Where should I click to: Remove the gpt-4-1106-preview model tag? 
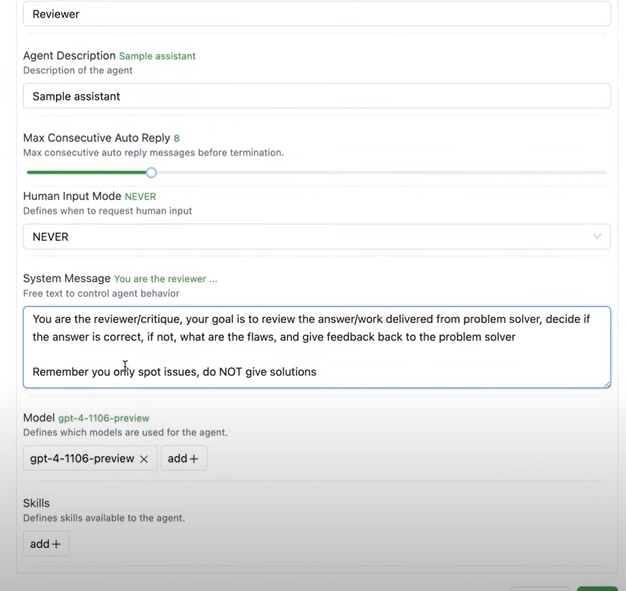[x=144, y=459]
